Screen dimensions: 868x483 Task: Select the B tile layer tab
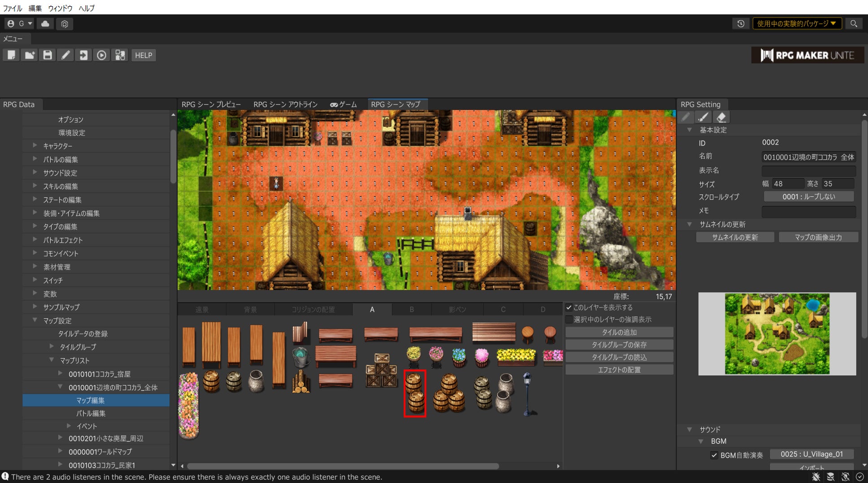coord(412,309)
